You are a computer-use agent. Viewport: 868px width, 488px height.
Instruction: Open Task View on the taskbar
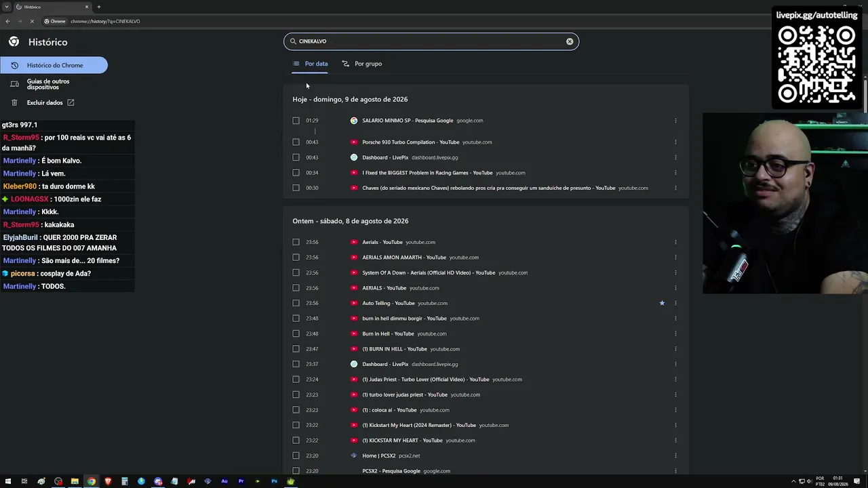(x=24, y=481)
